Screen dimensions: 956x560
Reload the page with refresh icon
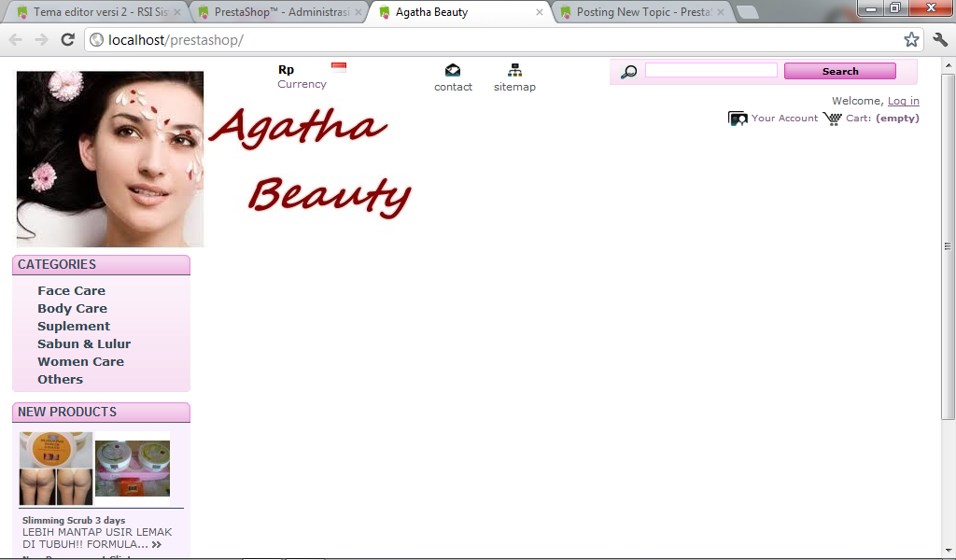coord(67,39)
